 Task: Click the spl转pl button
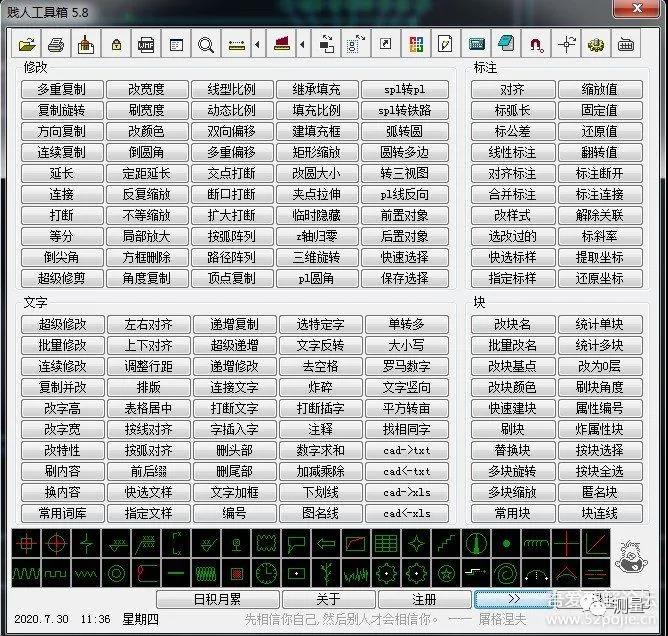click(405, 89)
